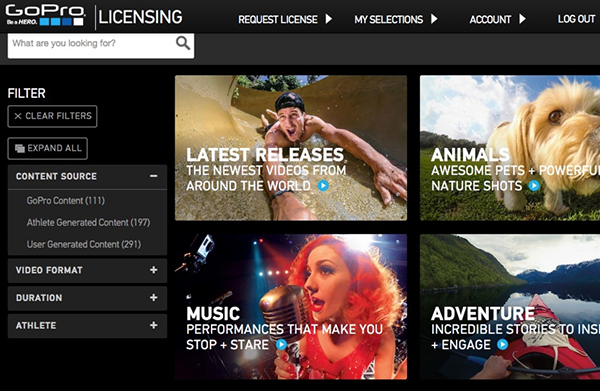Click the arrow next to Request License
The height and width of the screenshot is (391, 600).
[329, 19]
